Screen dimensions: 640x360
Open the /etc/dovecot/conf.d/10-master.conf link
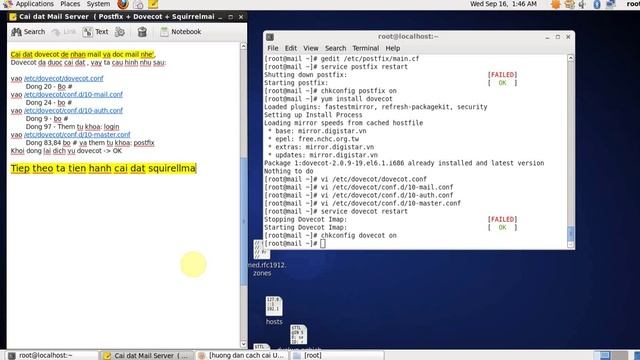coord(77,135)
